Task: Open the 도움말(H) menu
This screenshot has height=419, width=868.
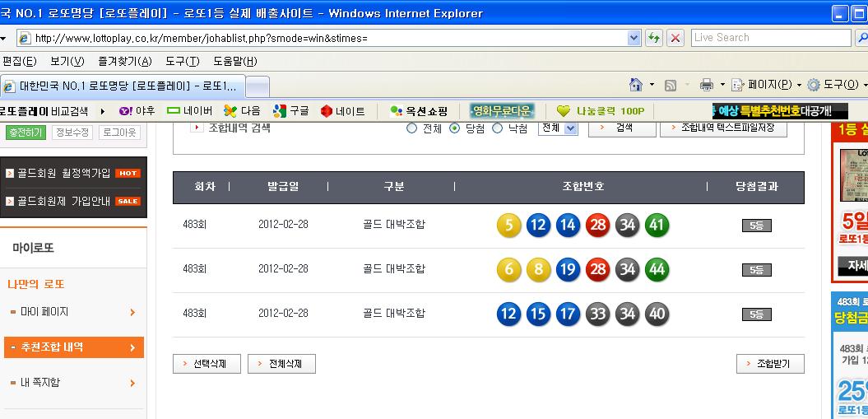Action: coord(234,61)
